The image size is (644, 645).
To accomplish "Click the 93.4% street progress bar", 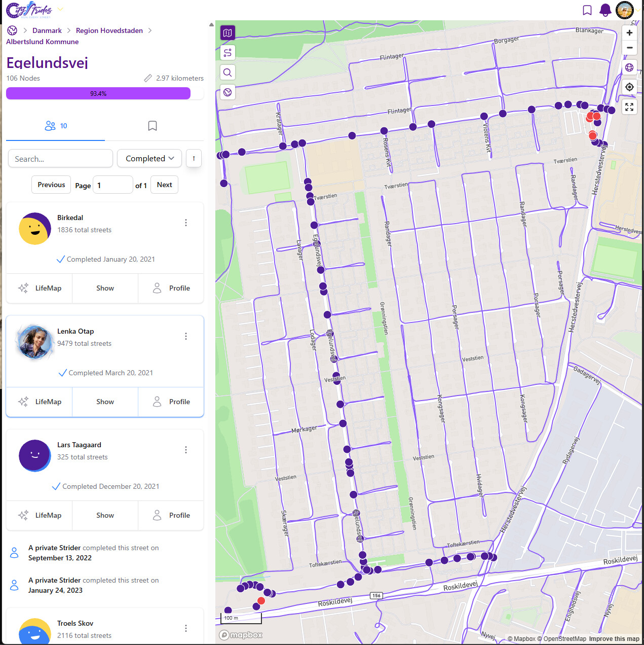I will click(98, 93).
